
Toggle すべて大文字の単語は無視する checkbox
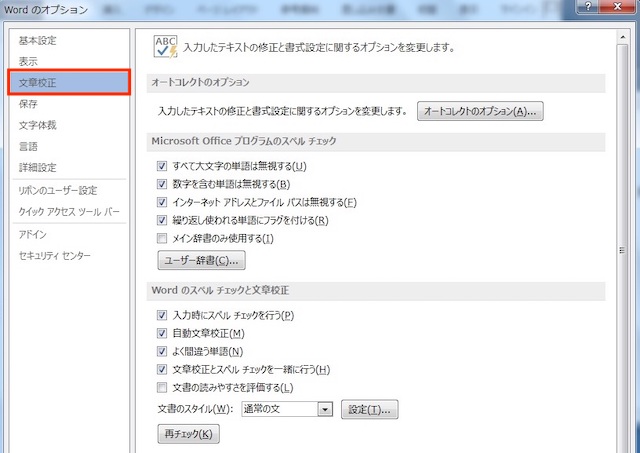162,165
